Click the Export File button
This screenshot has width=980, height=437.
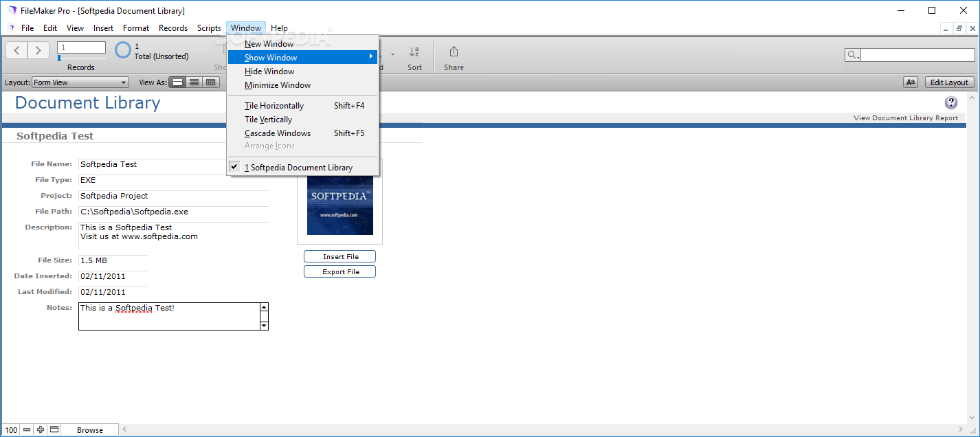340,271
